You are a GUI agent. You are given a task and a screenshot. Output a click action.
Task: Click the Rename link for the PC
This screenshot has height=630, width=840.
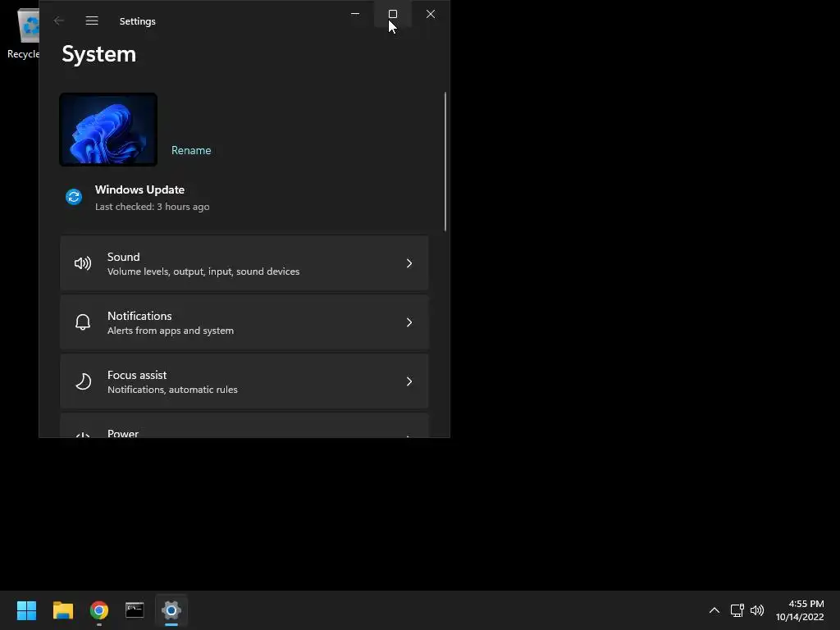[191, 151]
